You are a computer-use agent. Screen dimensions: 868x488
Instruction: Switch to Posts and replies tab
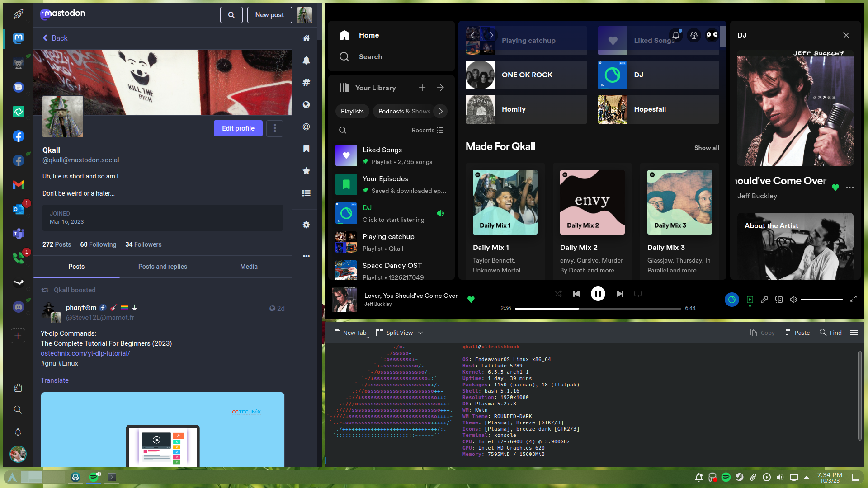163,267
